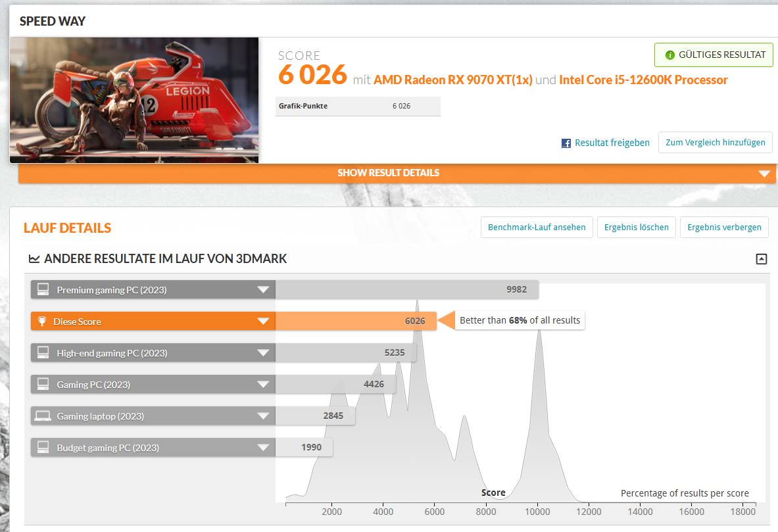Click the 10000 axis label on chart

537,512
